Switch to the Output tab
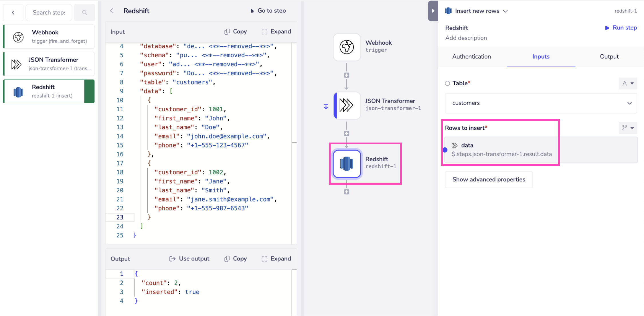The image size is (644, 316). (x=609, y=57)
